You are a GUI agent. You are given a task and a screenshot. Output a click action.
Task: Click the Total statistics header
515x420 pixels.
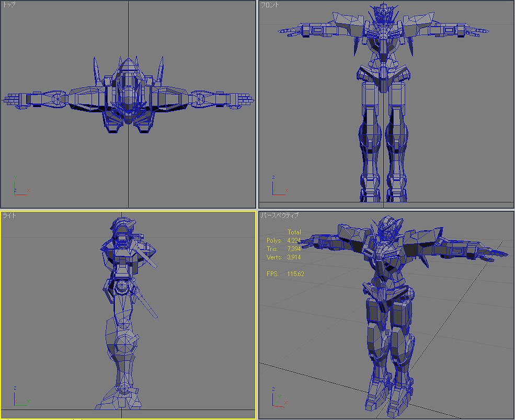(294, 232)
